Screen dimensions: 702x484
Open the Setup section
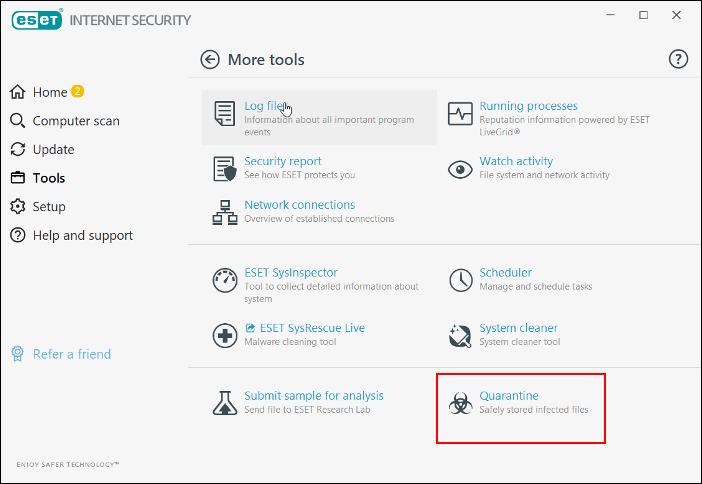[49, 207]
